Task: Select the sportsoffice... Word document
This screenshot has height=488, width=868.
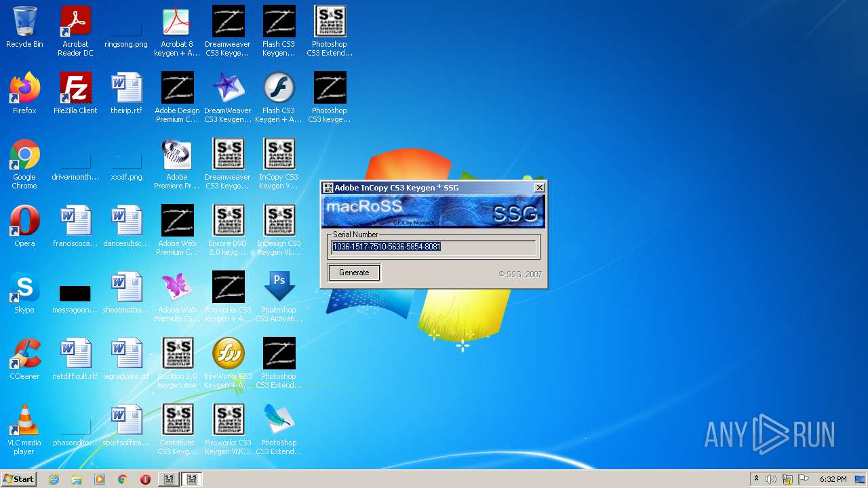Action: (x=126, y=426)
